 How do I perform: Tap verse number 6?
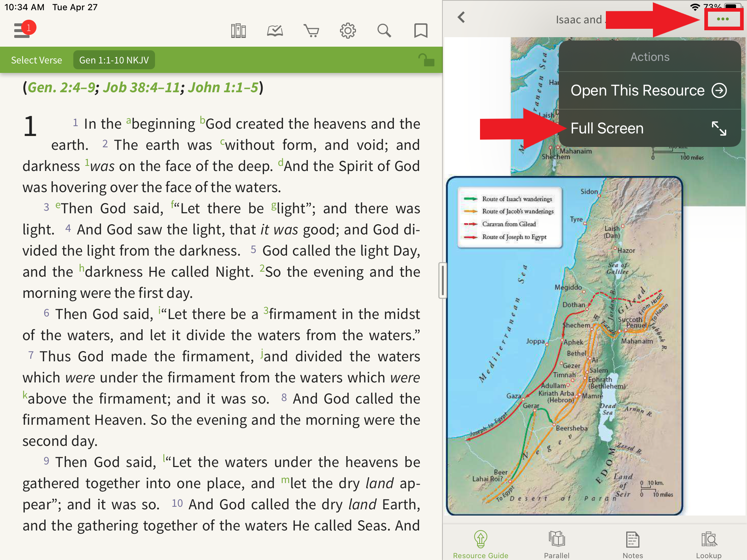tap(46, 313)
